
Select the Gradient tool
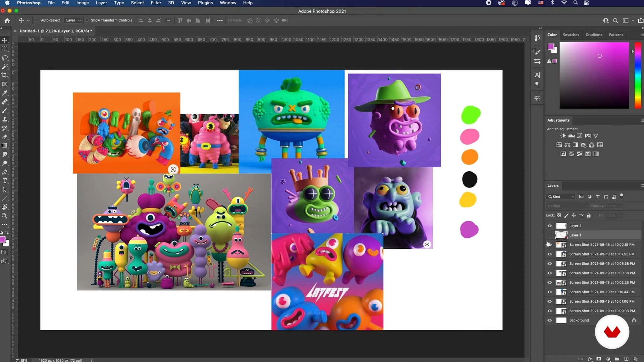tap(5, 145)
